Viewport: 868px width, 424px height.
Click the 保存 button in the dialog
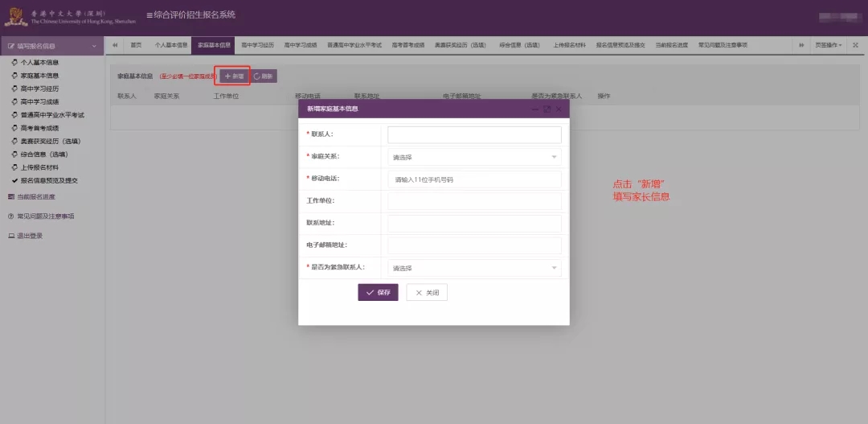click(x=378, y=293)
